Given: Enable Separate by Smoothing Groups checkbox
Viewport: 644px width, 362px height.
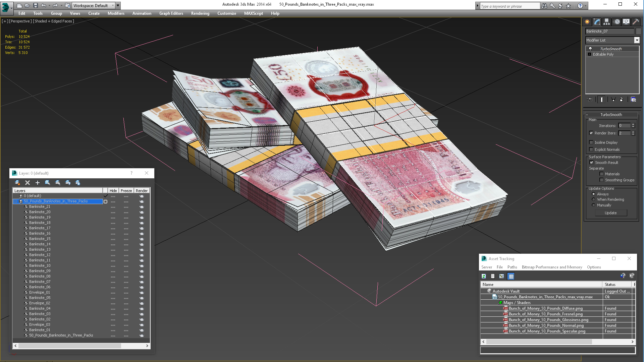Looking at the screenshot, I should click(x=602, y=180).
